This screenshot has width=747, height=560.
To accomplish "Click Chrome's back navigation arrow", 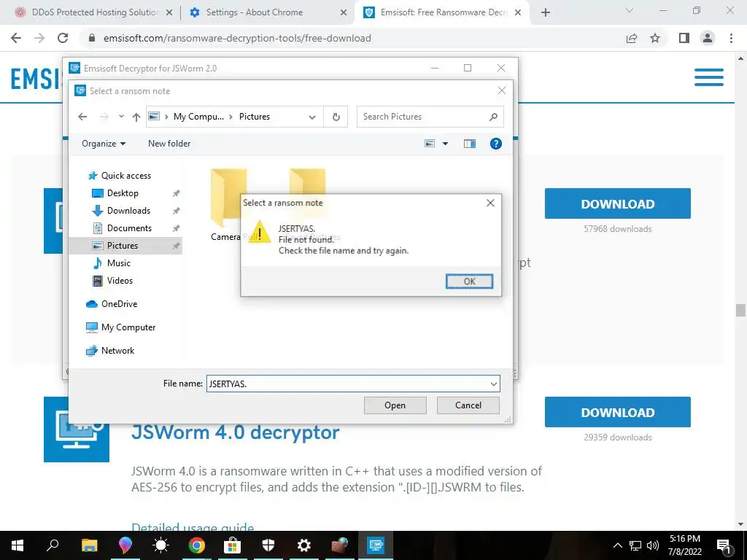I will pos(16,38).
